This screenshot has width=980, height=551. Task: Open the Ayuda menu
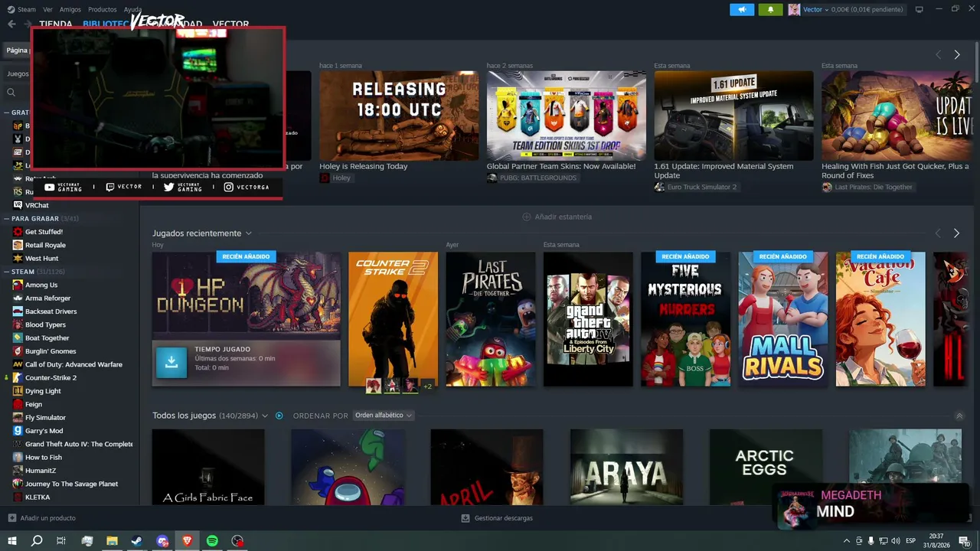point(132,9)
